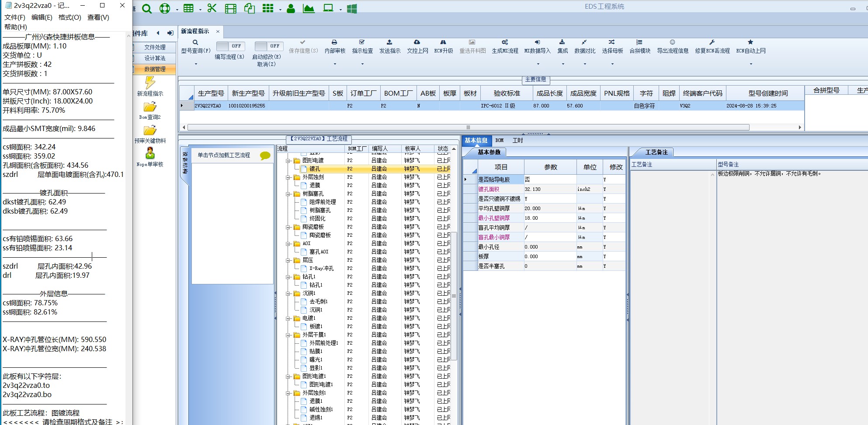Image resolution: width=868 pixels, height=425 pixels.
Task: Click the 指示检查 checkmark icon
Action: click(362, 42)
